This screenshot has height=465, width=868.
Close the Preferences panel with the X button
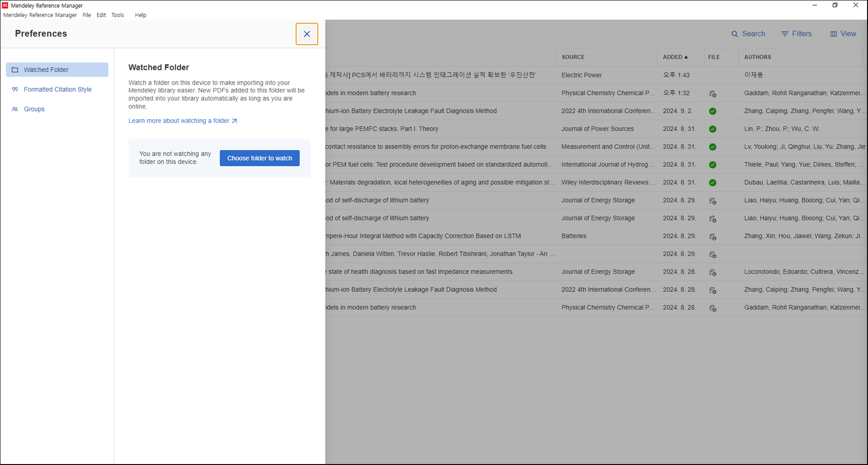[307, 34]
